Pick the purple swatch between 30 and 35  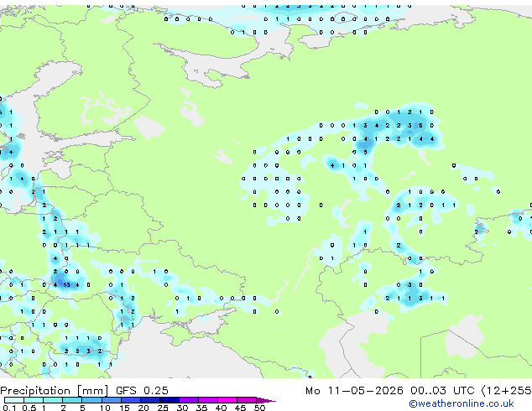pos(188,400)
